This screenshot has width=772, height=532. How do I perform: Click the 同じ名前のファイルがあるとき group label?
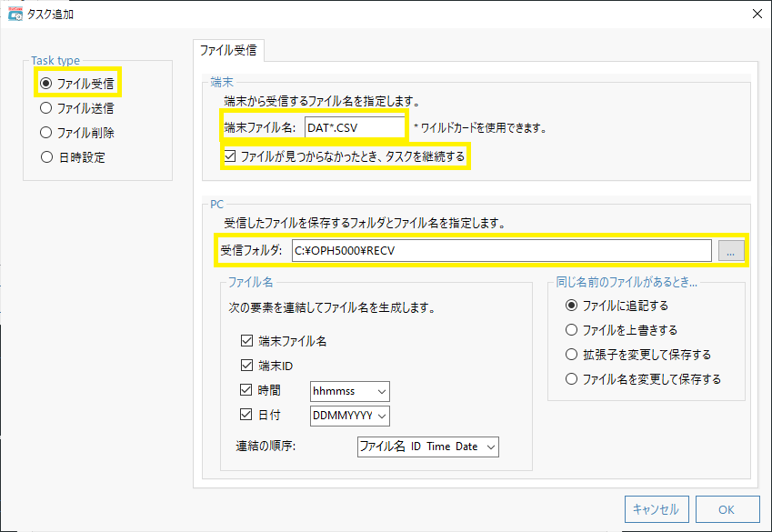pos(627,282)
